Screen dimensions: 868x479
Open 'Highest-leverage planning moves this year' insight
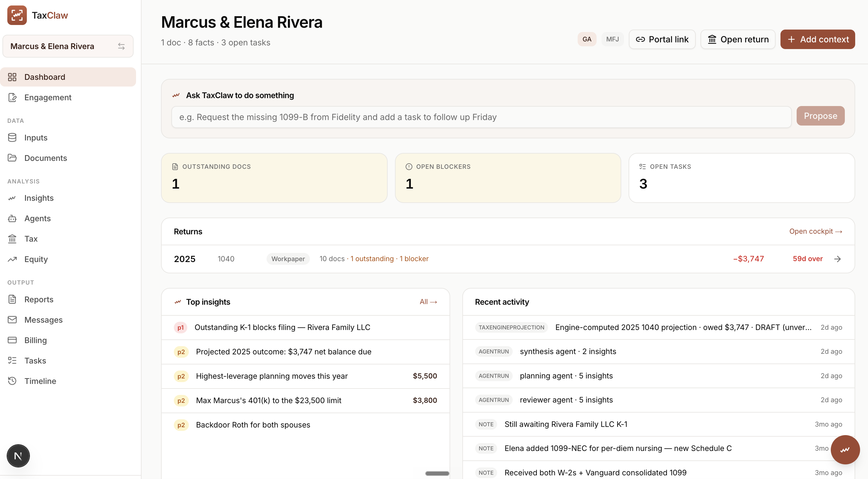pyautogui.click(x=305, y=376)
